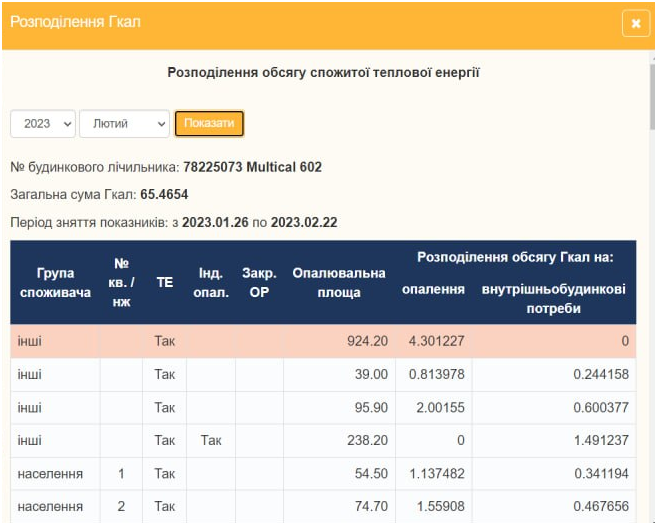Click the Інд. опал. column header
This screenshot has height=523, width=655.
point(210,283)
